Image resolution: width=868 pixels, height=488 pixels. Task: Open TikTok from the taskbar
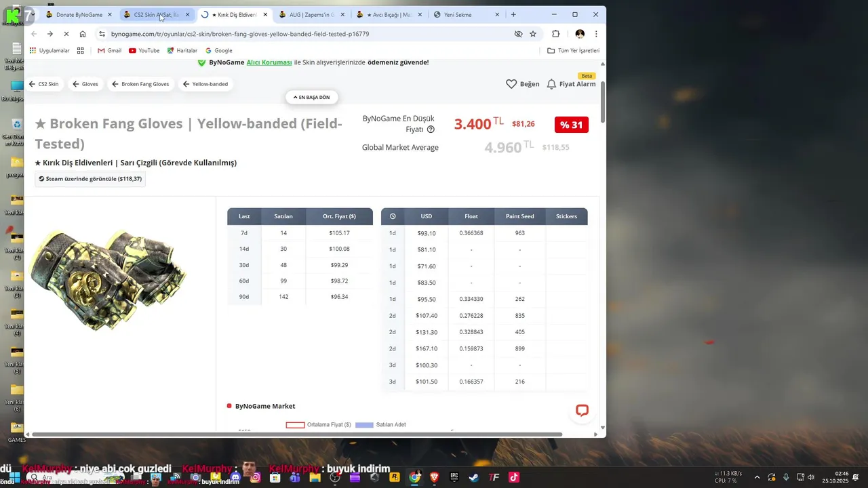coord(513,477)
